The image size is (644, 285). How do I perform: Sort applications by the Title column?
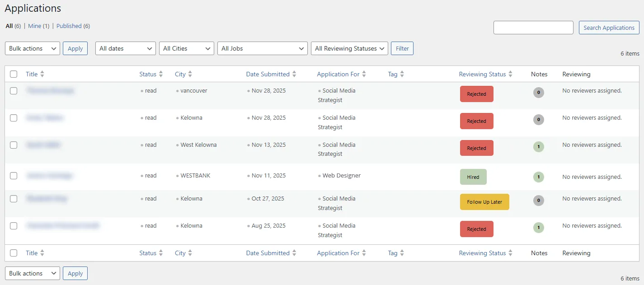point(32,74)
